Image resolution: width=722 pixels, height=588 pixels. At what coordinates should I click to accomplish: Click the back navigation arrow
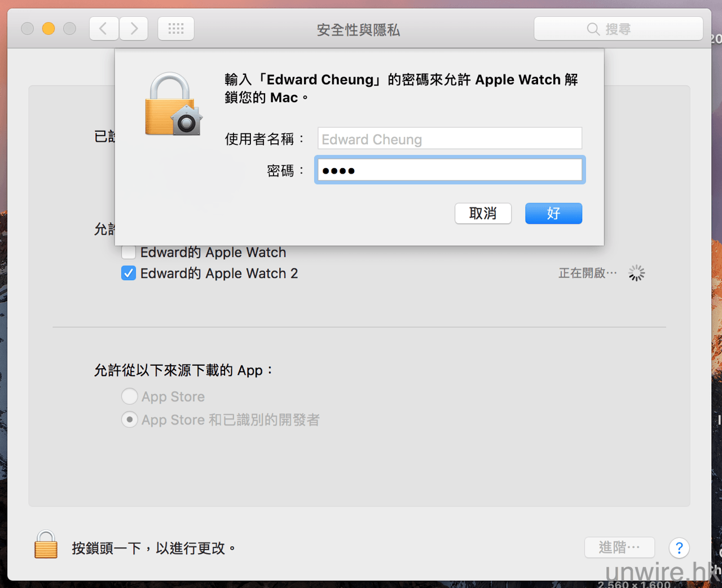click(x=104, y=29)
